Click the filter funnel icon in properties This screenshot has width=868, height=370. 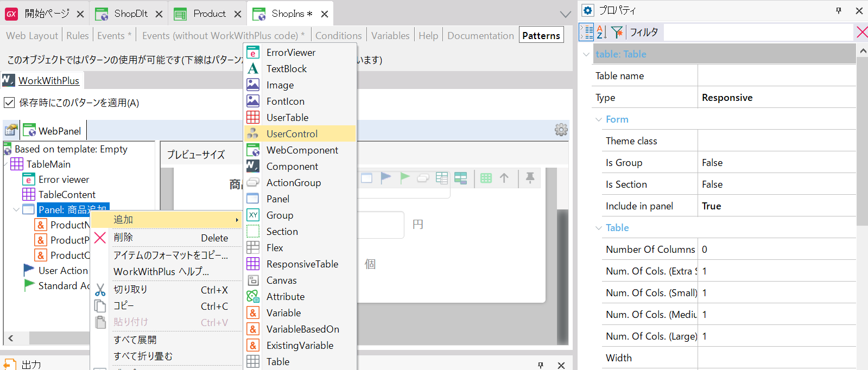click(617, 33)
